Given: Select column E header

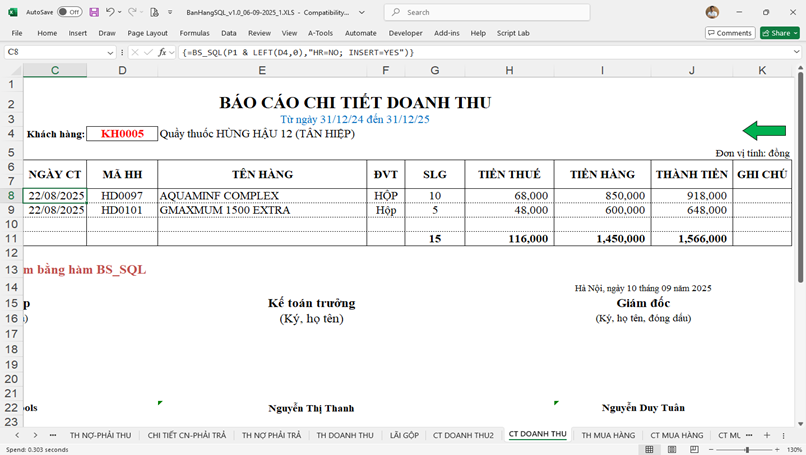Looking at the screenshot, I should (262, 70).
